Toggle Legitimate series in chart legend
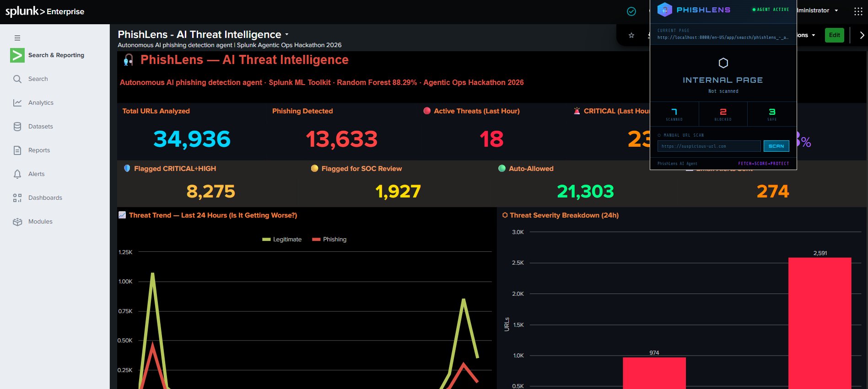Image resolution: width=868 pixels, height=389 pixels. click(282, 240)
